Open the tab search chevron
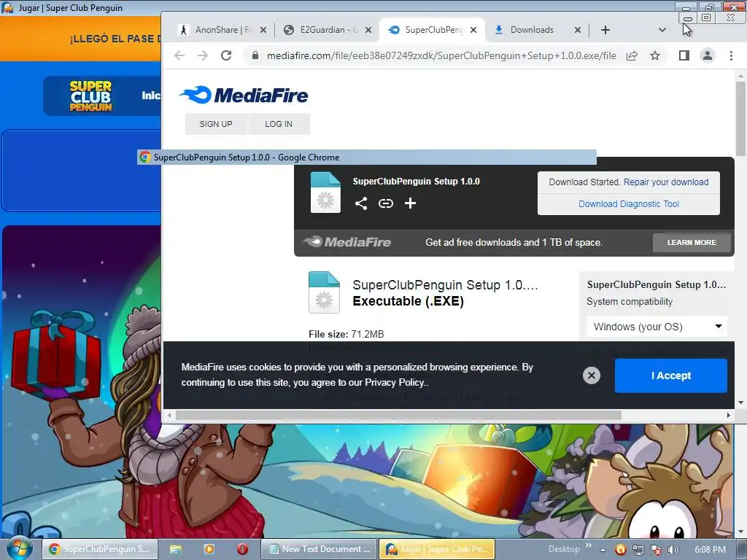The width and height of the screenshot is (747, 560). coord(662,30)
